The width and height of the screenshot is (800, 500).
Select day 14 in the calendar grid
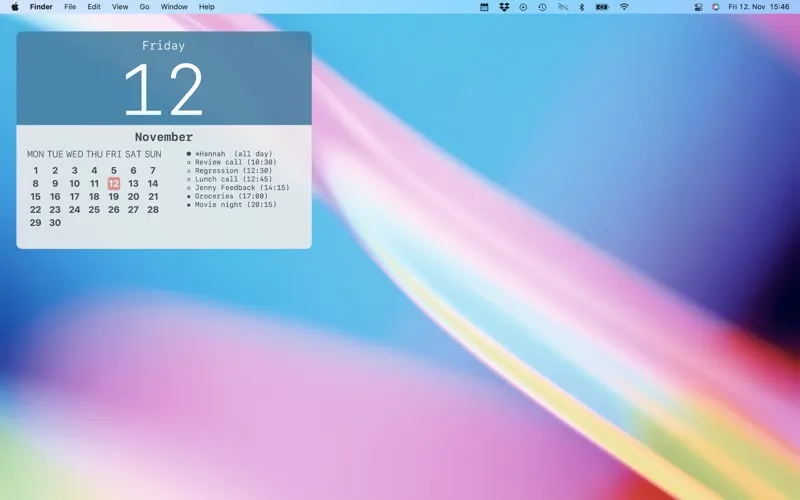(x=153, y=184)
